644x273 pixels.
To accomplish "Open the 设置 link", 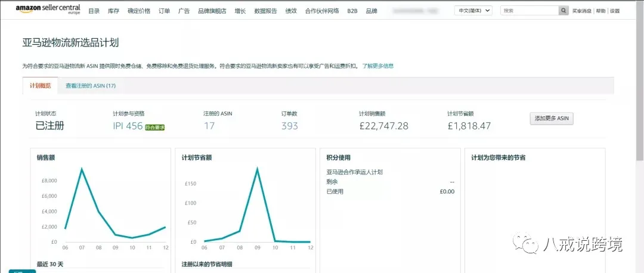I will 615,11.
